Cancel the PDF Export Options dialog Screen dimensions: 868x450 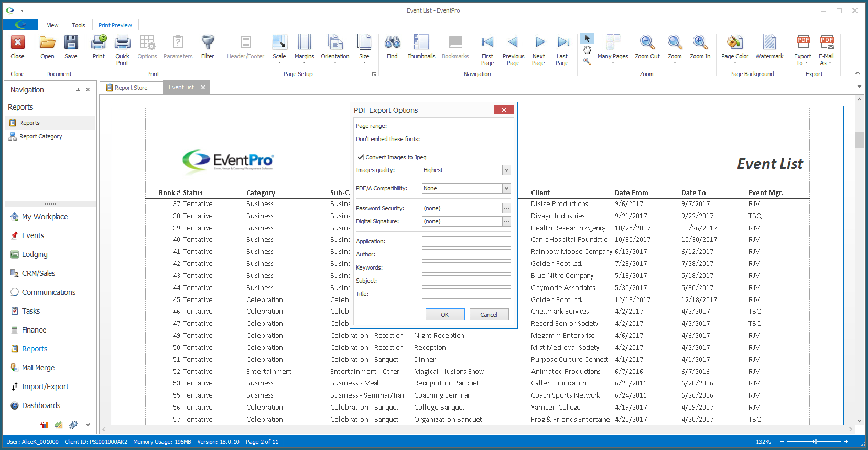click(489, 315)
